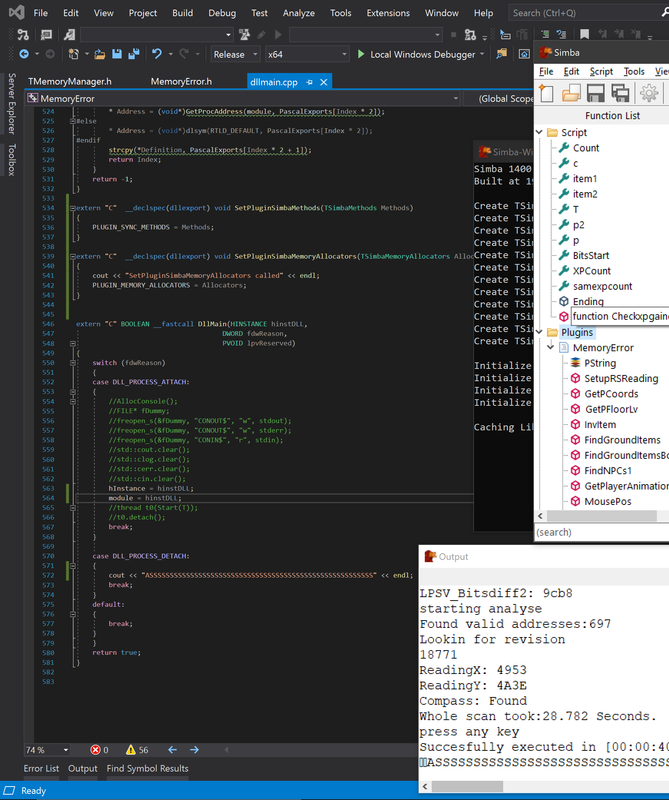This screenshot has height=800, width=669.
Task: Open the Build menu
Action: 182,13
